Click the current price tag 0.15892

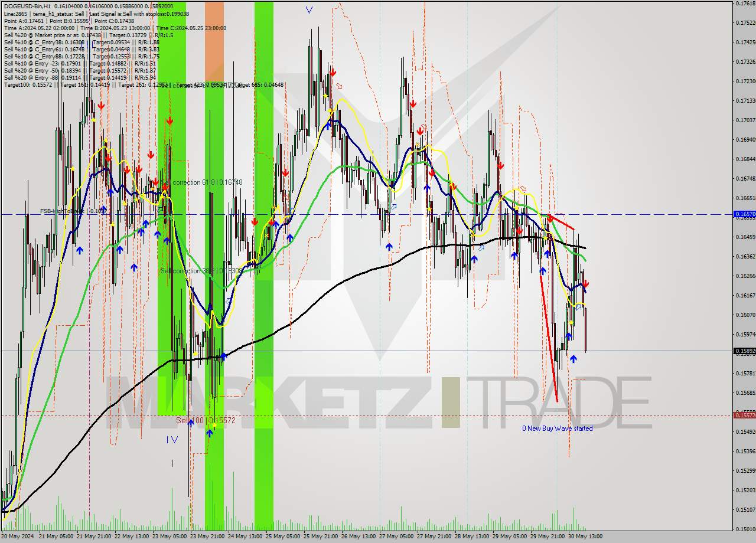tap(744, 351)
